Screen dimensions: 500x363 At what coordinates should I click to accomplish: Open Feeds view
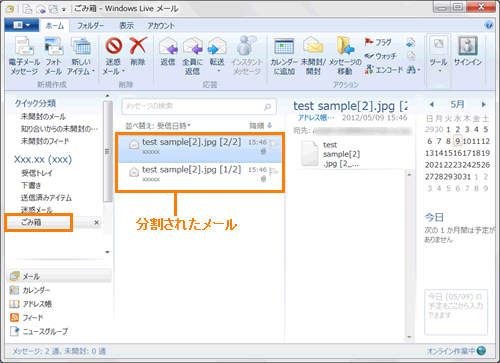click(x=27, y=318)
